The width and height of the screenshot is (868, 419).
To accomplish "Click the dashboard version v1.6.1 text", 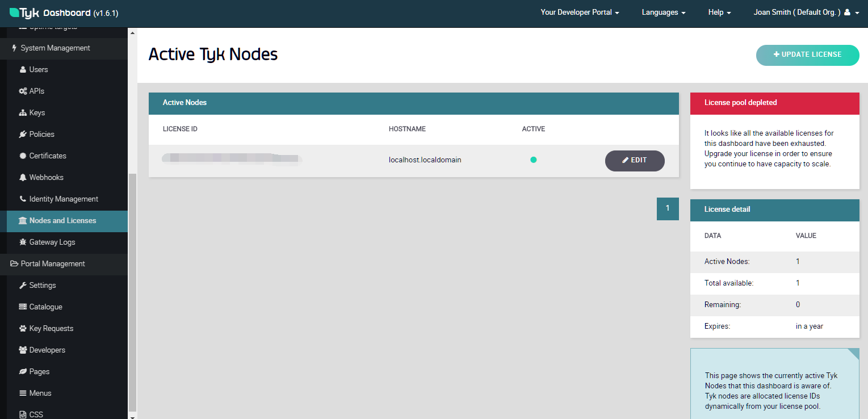I will (x=106, y=13).
